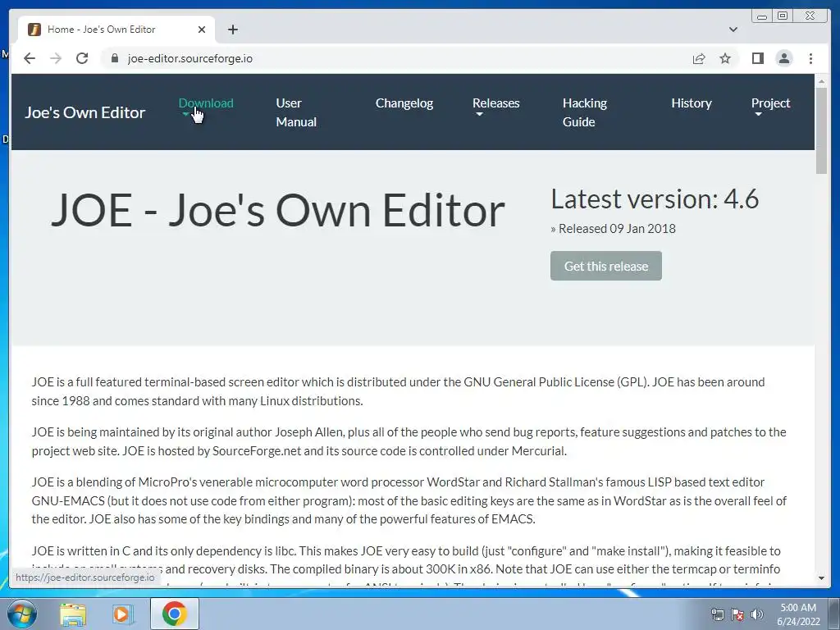This screenshot has height=630, width=840.
Task: Open a new tab with plus button
Action: pos(232,30)
